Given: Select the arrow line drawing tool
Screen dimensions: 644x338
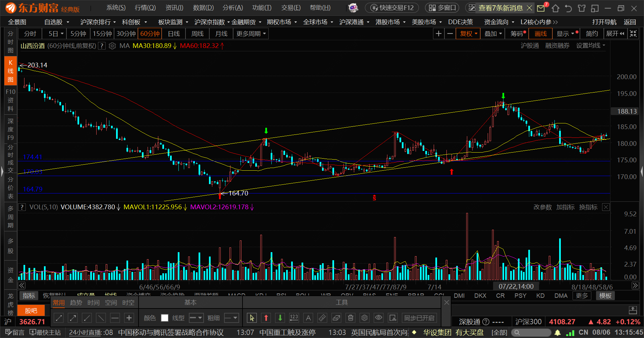Looking at the screenshot, I should point(73,318).
